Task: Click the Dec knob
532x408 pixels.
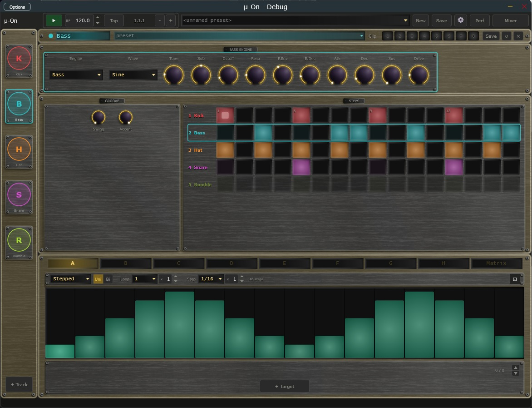Action: pyautogui.click(x=365, y=75)
